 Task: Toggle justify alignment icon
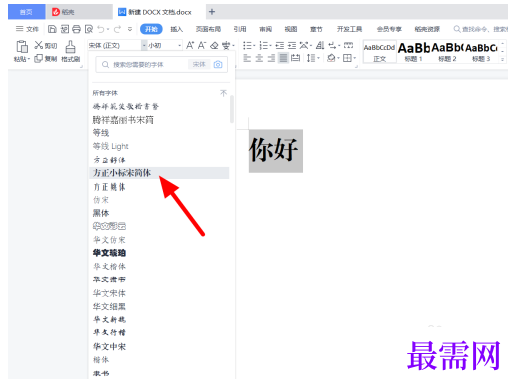point(283,58)
